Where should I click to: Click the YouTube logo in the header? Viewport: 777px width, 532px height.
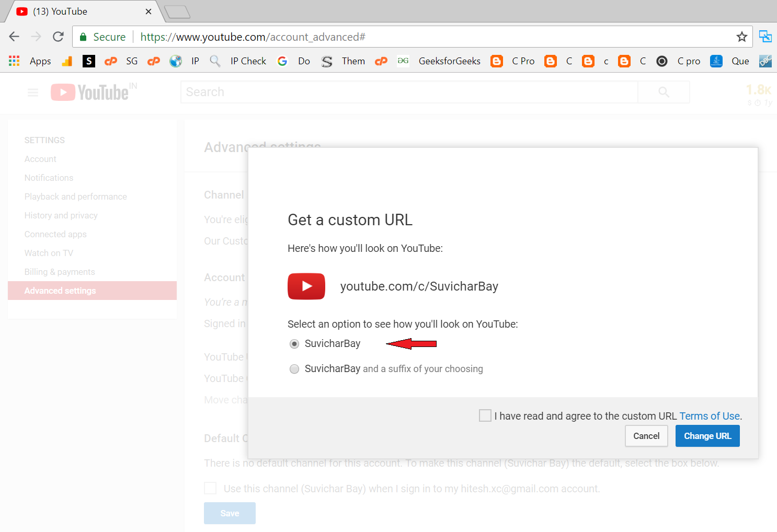pos(89,92)
